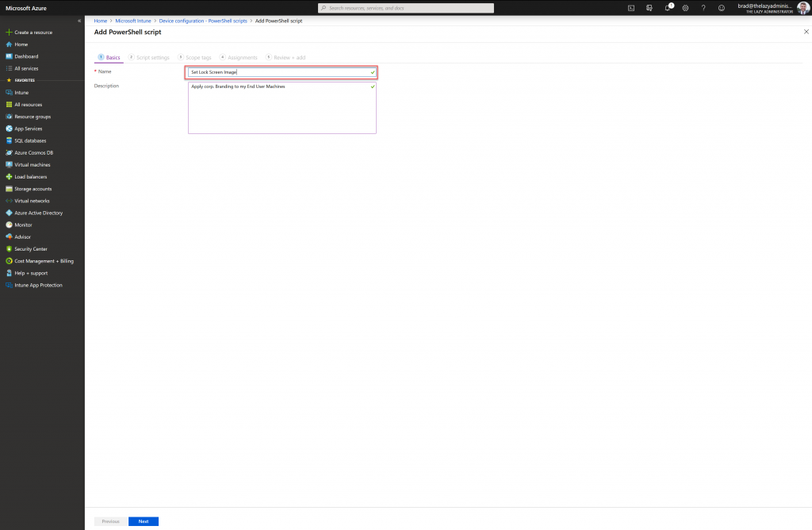Launch Cloud Shell from the top bar

click(x=631, y=8)
